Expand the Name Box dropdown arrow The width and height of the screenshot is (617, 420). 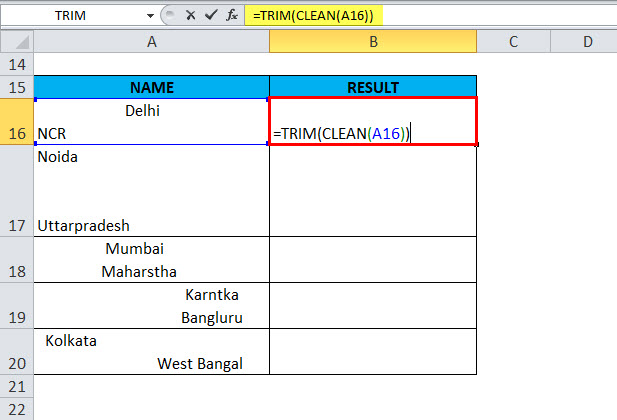point(150,16)
